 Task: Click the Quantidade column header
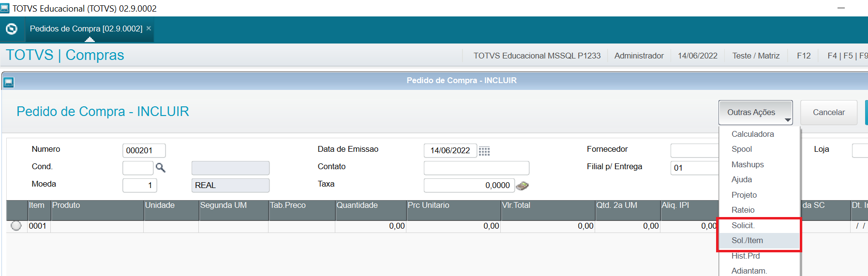pos(371,210)
